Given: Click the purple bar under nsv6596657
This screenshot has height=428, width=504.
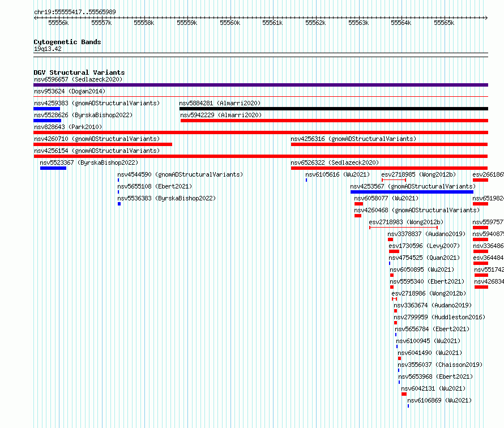Looking at the screenshot, I should [x=260, y=85].
